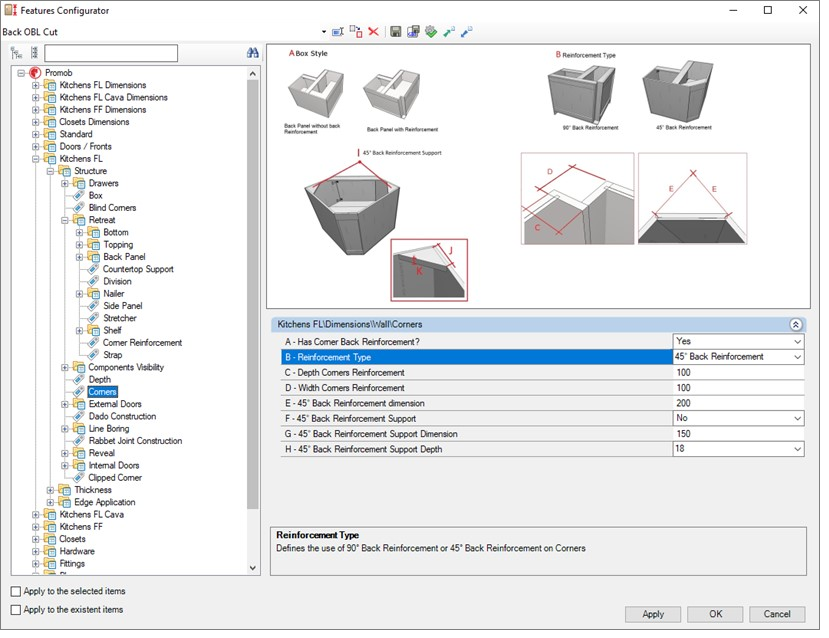Click the floppy disk save icon
Image resolution: width=829 pixels, height=638 pixels.
[x=396, y=32]
